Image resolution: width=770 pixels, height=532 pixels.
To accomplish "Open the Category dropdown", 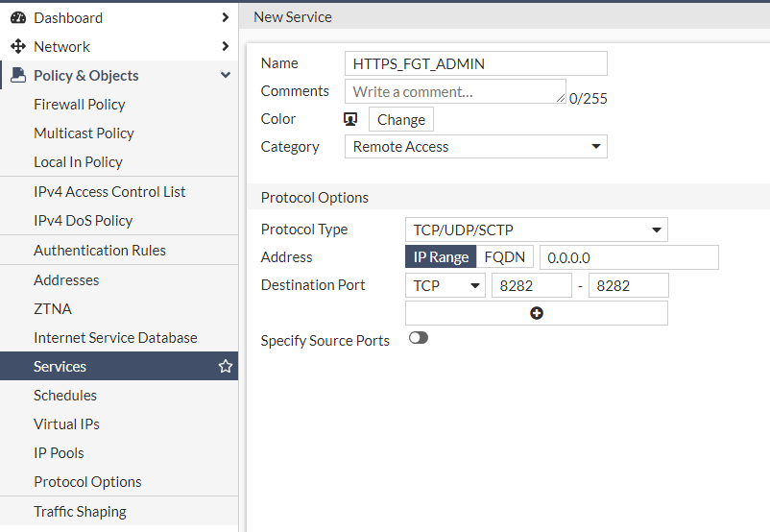I will pyautogui.click(x=475, y=147).
